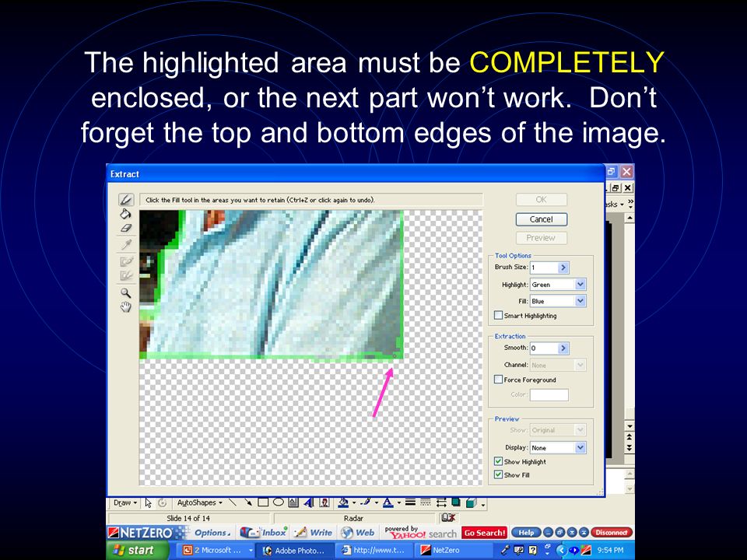This screenshot has height=560, width=747.
Task: Uncheck the Show Fill checkbox
Action: [x=498, y=474]
